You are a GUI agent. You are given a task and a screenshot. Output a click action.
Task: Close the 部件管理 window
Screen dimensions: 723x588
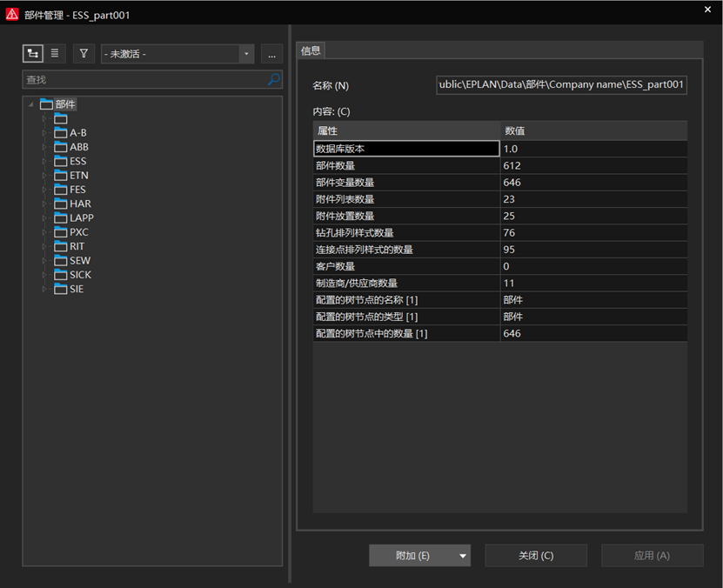point(708,10)
